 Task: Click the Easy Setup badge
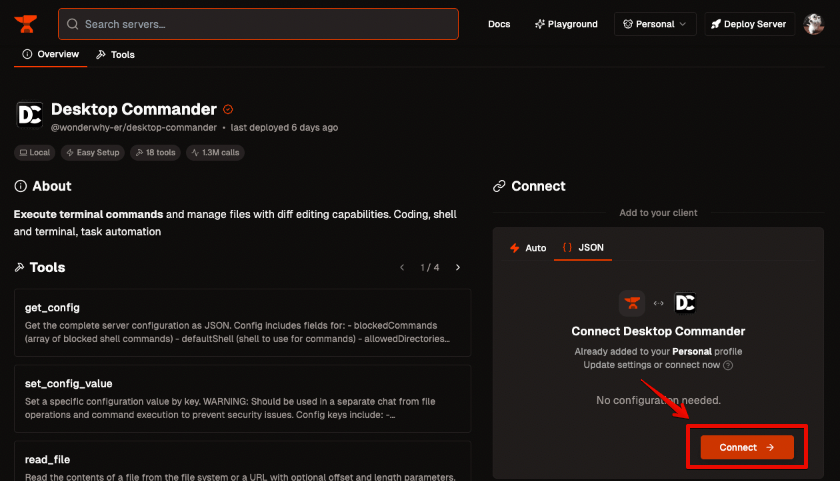pyautogui.click(x=93, y=153)
